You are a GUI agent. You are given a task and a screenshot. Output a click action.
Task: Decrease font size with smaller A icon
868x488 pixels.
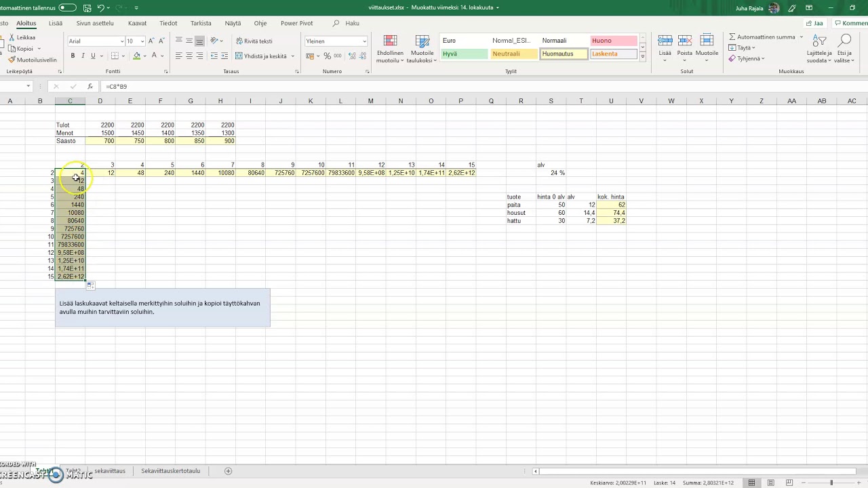161,41
